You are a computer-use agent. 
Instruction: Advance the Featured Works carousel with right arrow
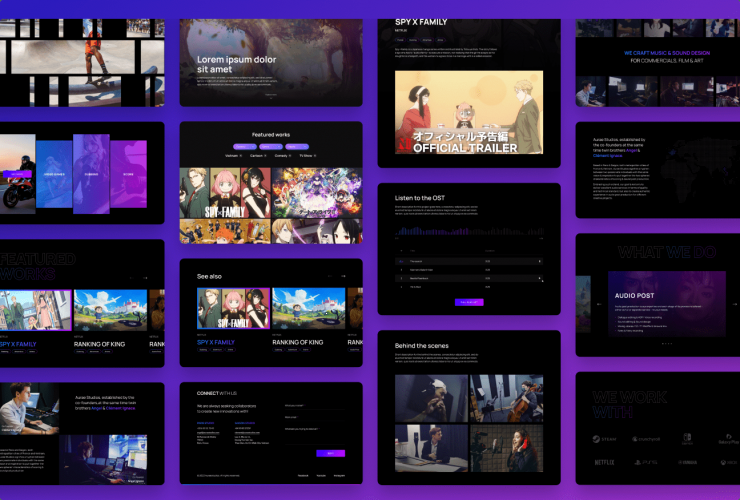(x=145, y=278)
